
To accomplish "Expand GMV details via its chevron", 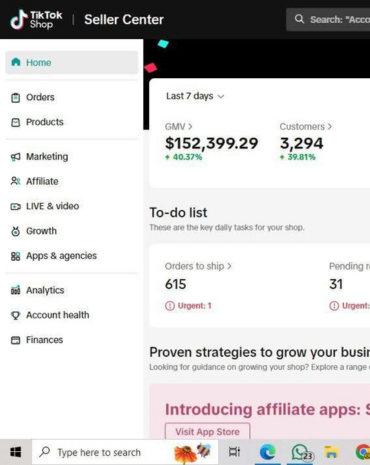I will click(x=190, y=127).
